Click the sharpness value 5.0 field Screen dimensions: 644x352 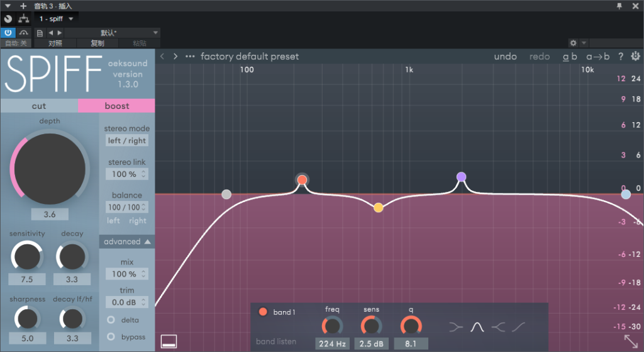tap(27, 338)
